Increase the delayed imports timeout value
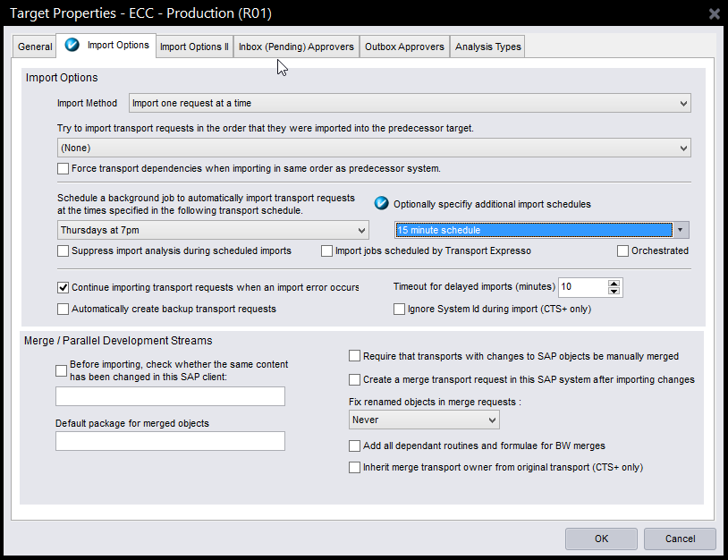The image size is (728, 560). coord(614,283)
